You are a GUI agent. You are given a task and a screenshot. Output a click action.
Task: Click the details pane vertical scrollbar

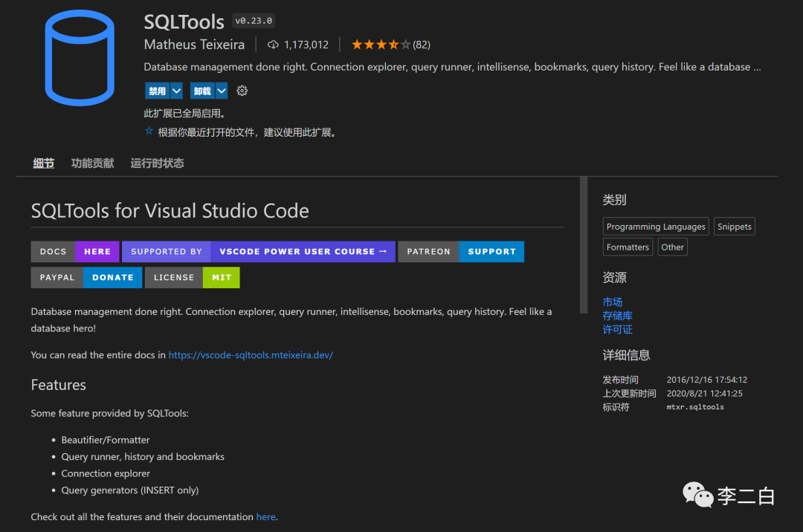(x=584, y=245)
